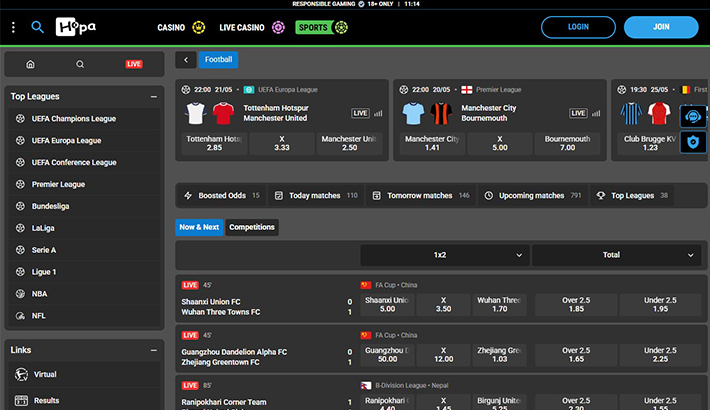Image resolution: width=710 pixels, height=410 pixels.
Task: Select the Now & Next tab
Action: (199, 227)
